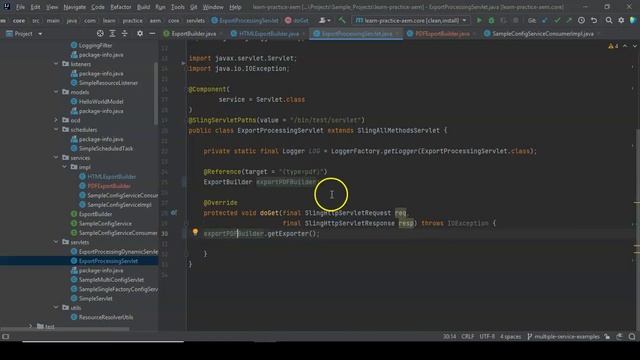Collapse the models folder
Viewport: 640px width, 360px height.
click(x=56, y=92)
